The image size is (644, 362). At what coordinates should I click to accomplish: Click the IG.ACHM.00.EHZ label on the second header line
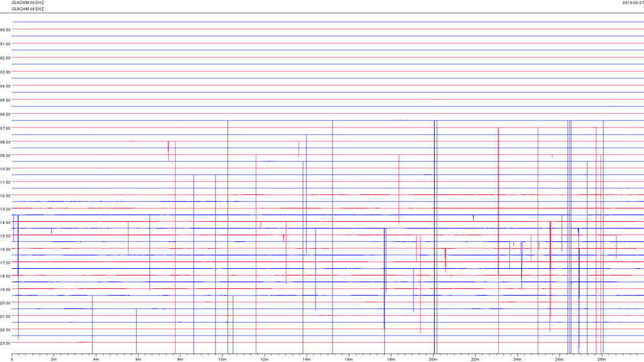tap(28, 9)
